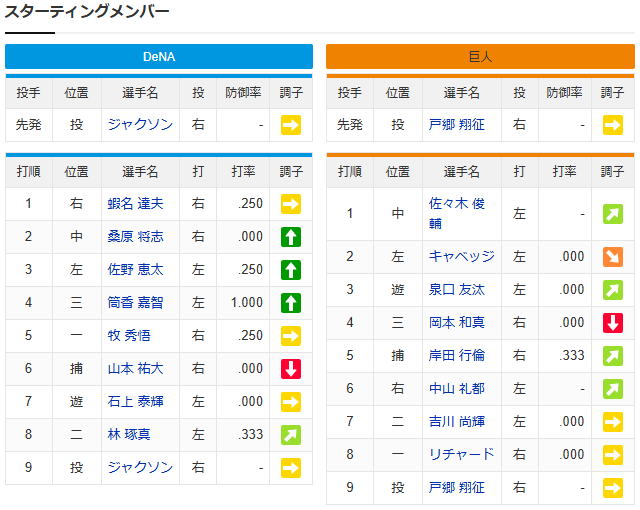Click batting average .333 for 林 琢真
The height and width of the screenshot is (510, 640).
coord(250,435)
